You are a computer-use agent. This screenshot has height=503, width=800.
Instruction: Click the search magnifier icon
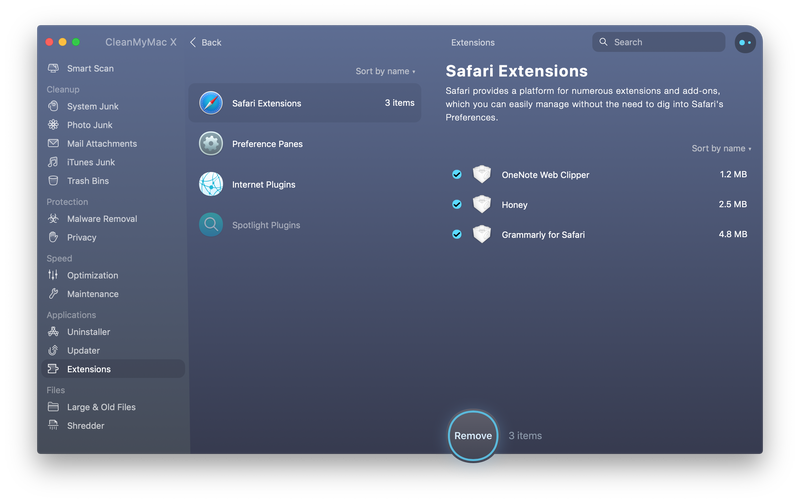coord(603,42)
